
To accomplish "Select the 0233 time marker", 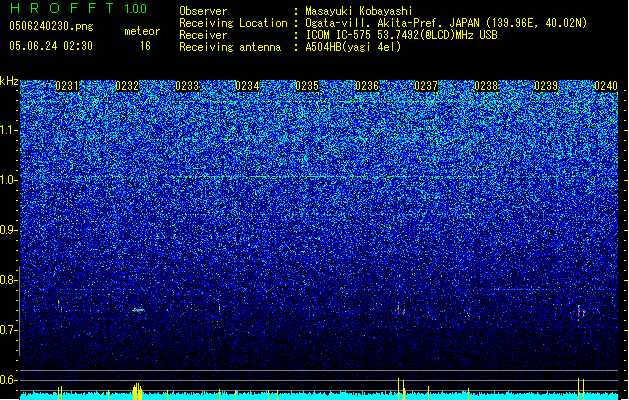I will pyautogui.click(x=187, y=86).
